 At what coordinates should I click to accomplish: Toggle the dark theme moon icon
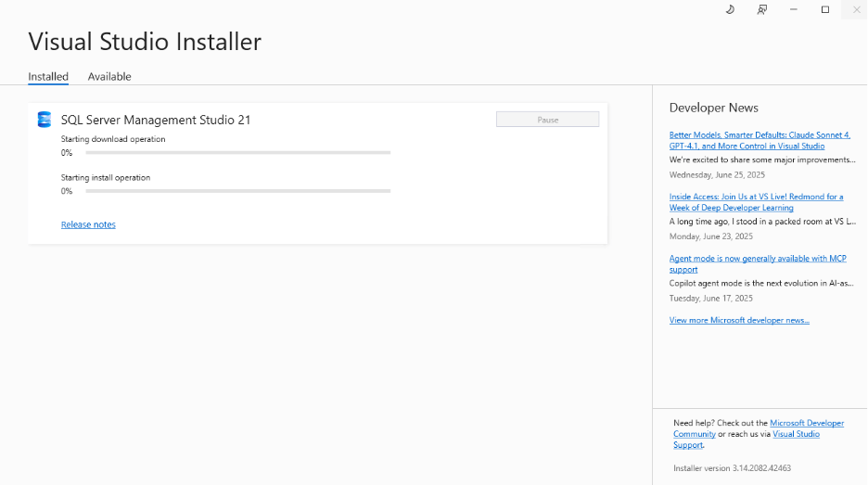click(x=730, y=9)
